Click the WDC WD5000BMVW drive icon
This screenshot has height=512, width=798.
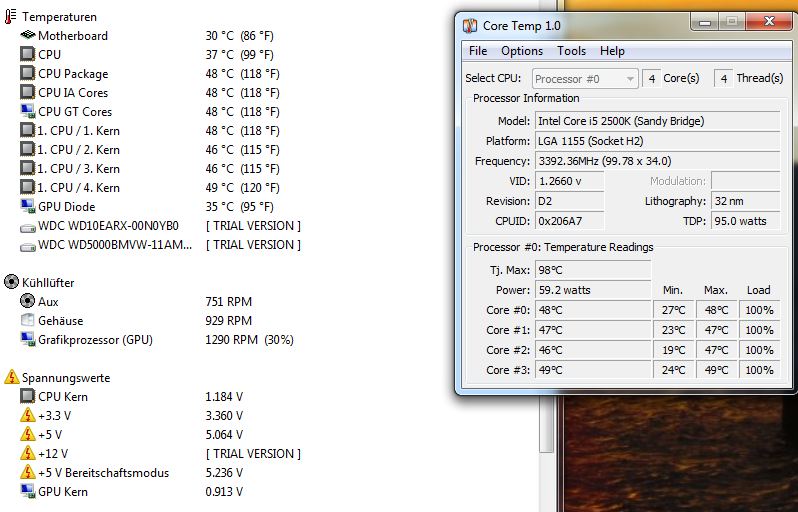pos(27,247)
